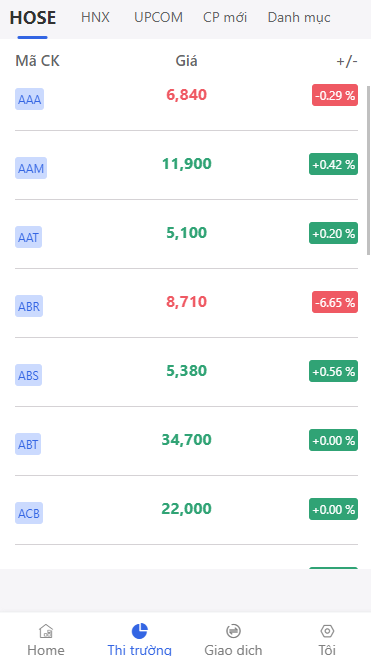
Task: Open the Tôi profile hexagon icon
Action: pos(327,630)
